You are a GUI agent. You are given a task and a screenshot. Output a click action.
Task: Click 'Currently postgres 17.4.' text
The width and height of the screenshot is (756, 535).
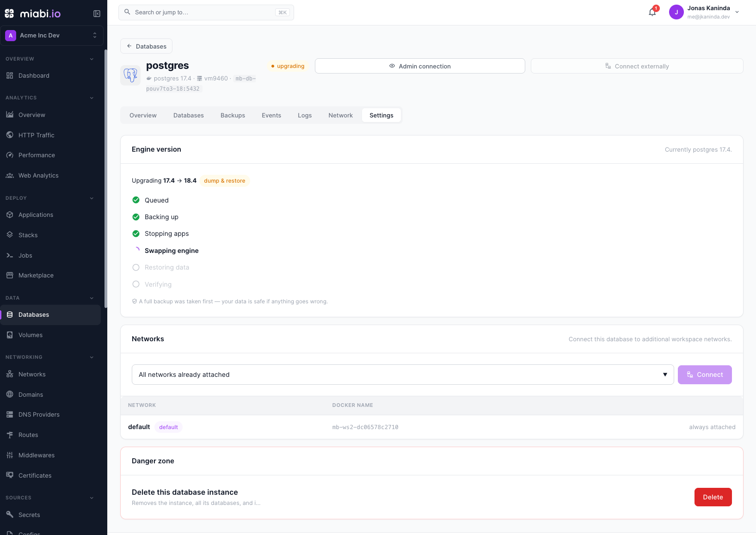pyautogui.click(x=698, y=149)
